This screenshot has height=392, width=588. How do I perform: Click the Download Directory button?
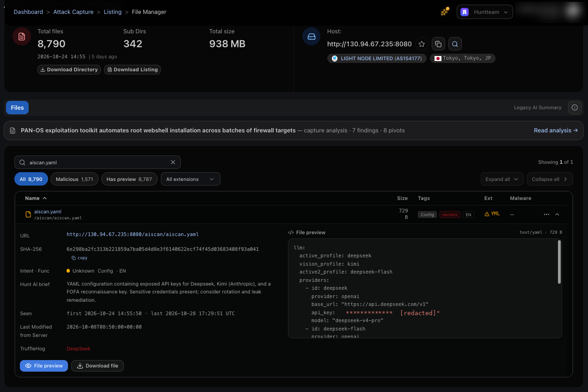(x=69, y=69)
